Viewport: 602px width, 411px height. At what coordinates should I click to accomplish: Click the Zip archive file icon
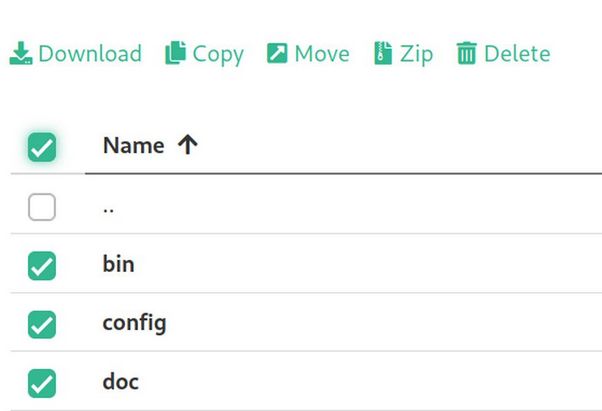pyautogui.click(x=383, y=53)
